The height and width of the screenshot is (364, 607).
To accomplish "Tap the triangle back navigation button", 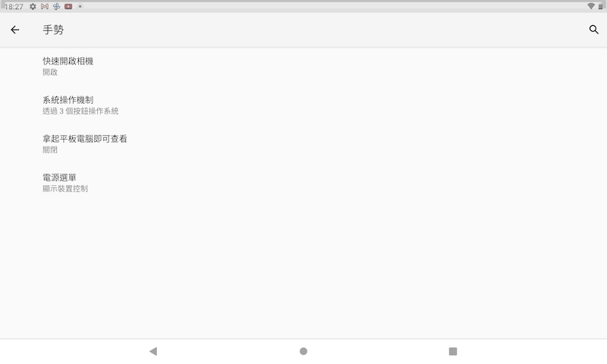I will coord(153,351).
